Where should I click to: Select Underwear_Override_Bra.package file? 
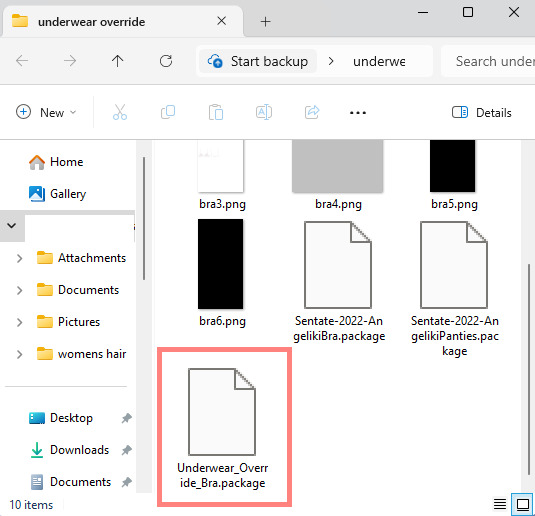pyautogui.click(x=222, y=429)
